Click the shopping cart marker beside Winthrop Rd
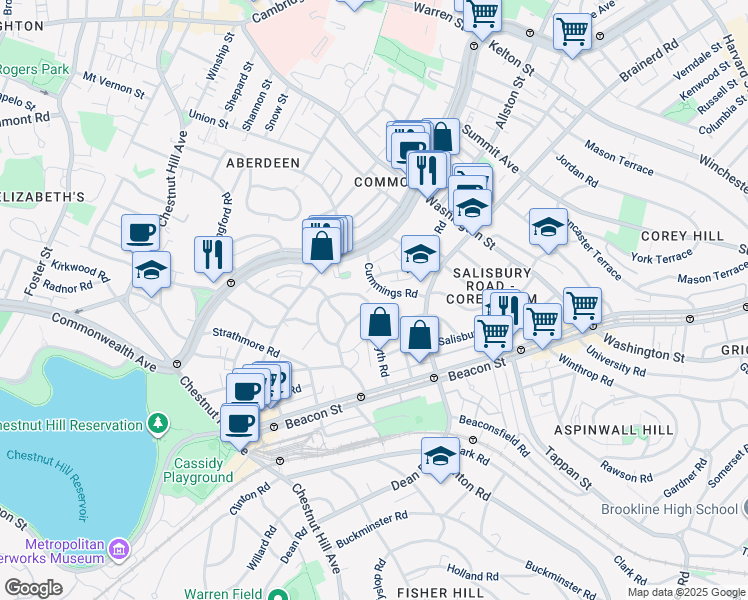 (x=543, y=322)
